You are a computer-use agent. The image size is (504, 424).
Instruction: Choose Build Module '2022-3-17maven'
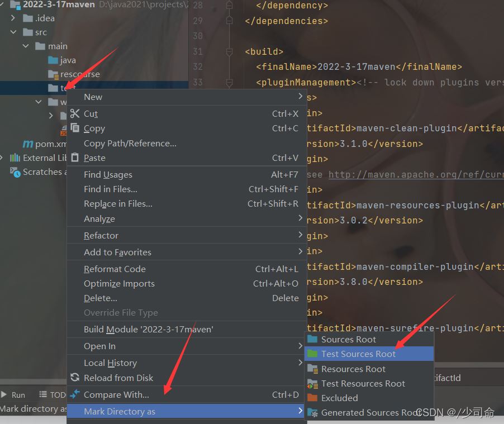(x=187, y=330)
